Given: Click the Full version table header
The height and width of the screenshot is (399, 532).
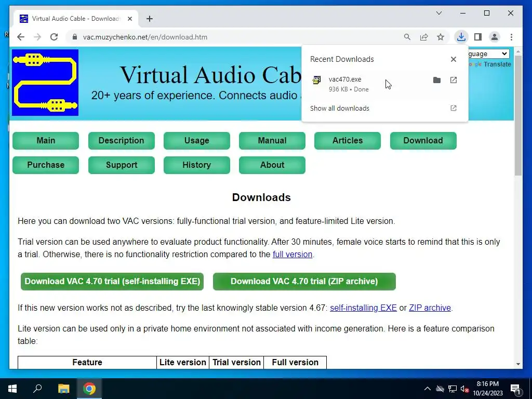Looking at the screenshot, I should [x=295, y=362].
